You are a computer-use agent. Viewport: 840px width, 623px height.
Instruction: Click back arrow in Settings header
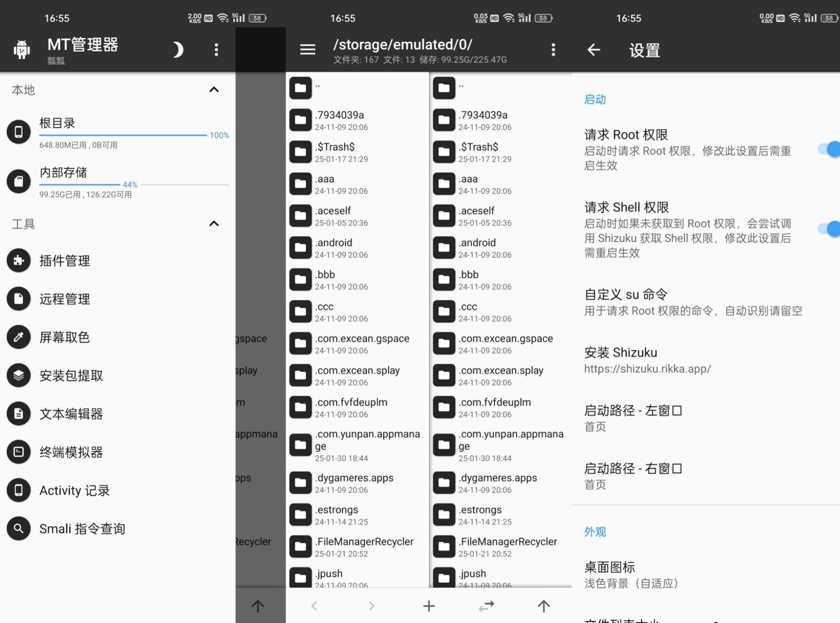point(594,50)
